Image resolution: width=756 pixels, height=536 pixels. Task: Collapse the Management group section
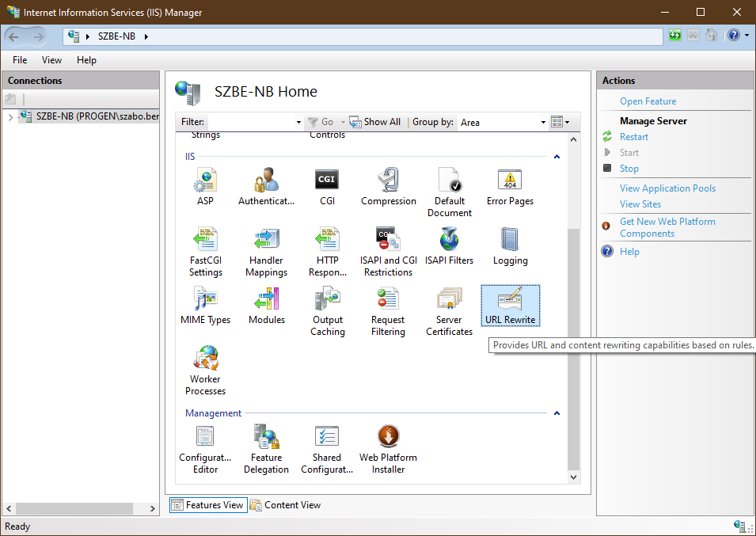pyautogui.click(x=557, y=413)
